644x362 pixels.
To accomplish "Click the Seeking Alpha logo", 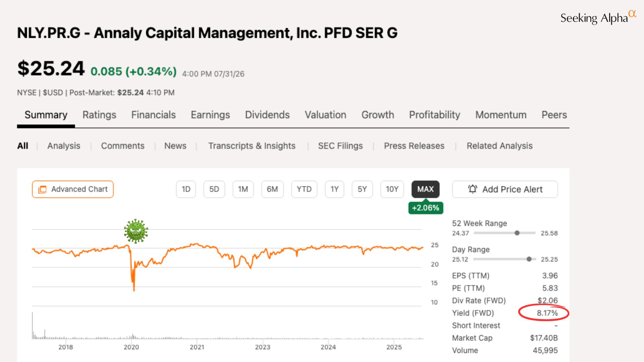I will tap(598, 17).
